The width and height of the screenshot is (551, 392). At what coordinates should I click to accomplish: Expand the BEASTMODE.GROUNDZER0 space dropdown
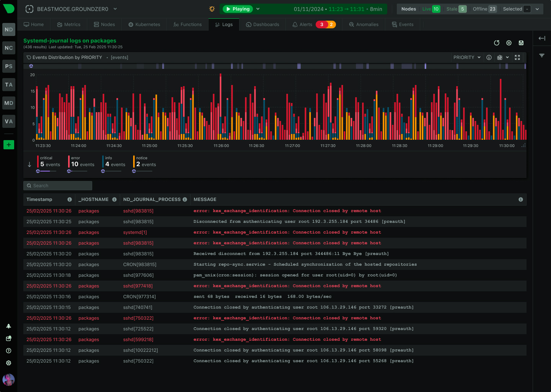tap(115, 9)
